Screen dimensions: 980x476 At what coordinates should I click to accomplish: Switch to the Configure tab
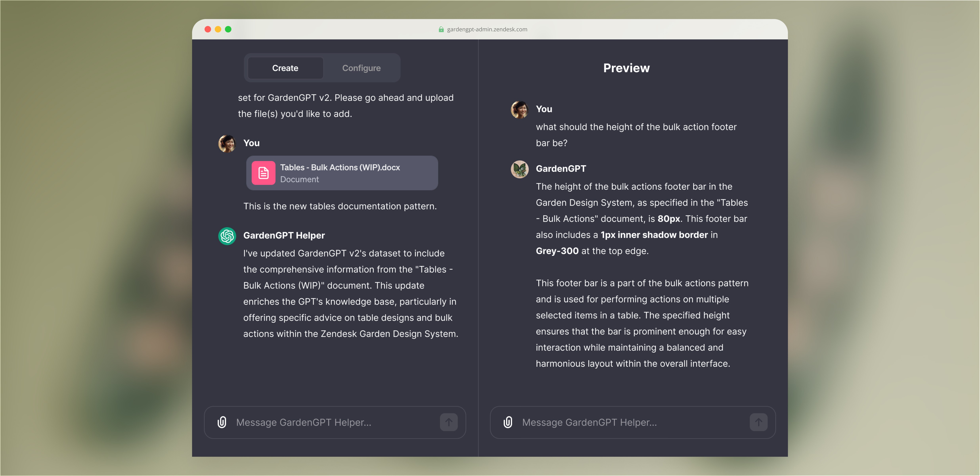pos(361,68)
